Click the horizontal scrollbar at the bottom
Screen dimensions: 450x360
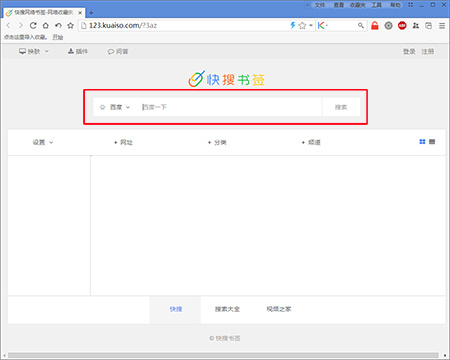pyautogui.click(x=223, y=355)
